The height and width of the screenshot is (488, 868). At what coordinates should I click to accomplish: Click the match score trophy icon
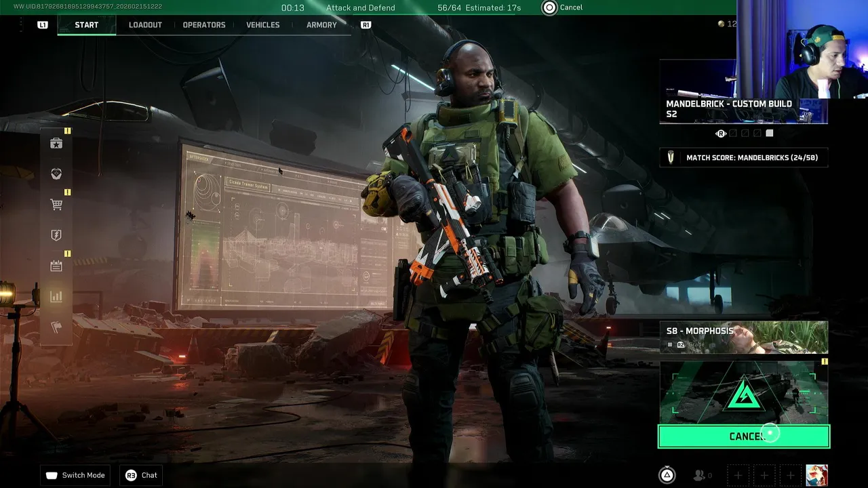671,157
